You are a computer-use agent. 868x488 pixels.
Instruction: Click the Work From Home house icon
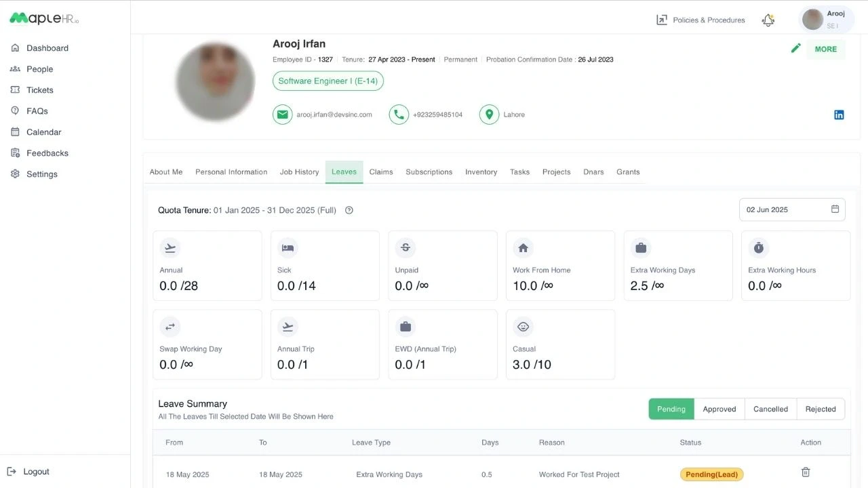(x=523, y=248)
